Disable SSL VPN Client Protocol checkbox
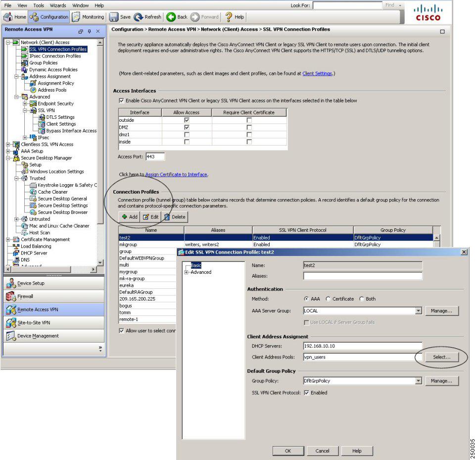 click(307, 393)
